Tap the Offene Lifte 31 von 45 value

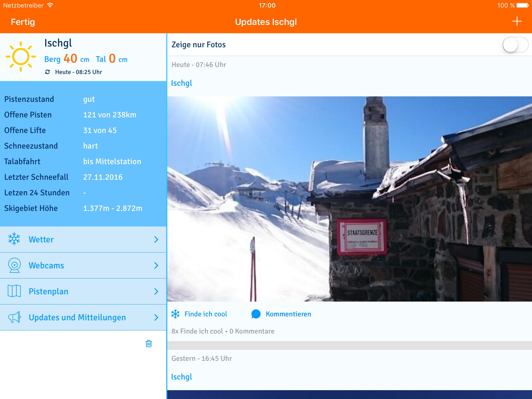point(100,130)
